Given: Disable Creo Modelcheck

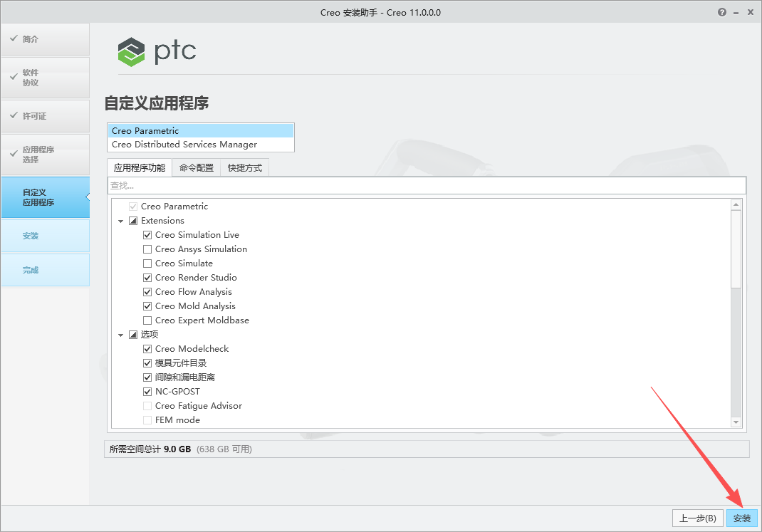Looking at the screenshot, I should (147, 348).
